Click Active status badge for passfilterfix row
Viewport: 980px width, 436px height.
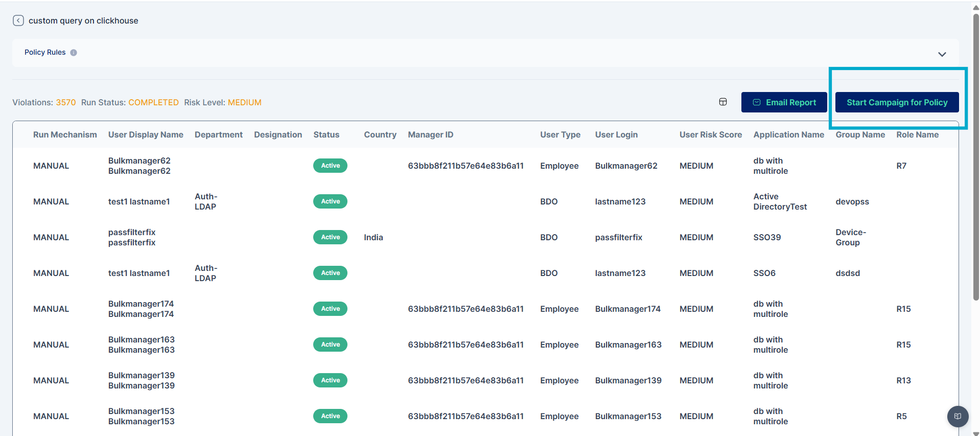[x=330, y=237]
